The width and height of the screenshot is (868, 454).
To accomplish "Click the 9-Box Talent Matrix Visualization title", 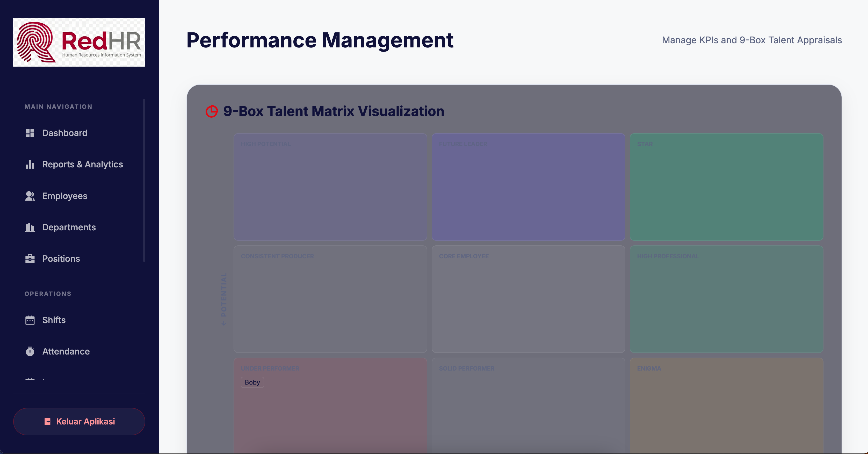I will coord(334,111).
